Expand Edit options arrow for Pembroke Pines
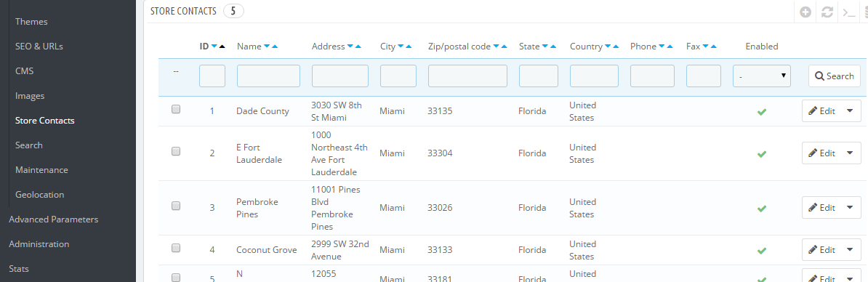 [851, 208]
